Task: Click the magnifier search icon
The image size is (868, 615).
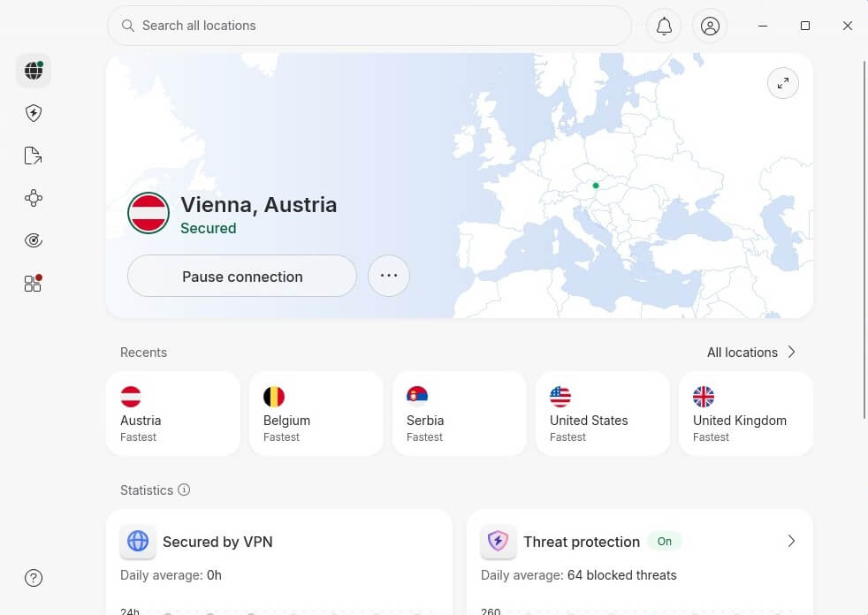Action: tap(128, 26)
